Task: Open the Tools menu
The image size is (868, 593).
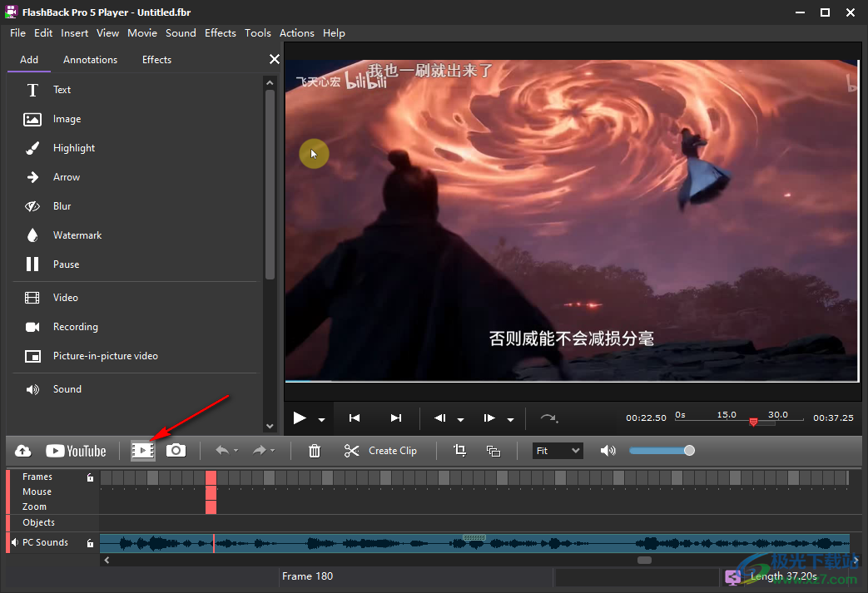Action: pyautogui.click(x=258, y=33)
